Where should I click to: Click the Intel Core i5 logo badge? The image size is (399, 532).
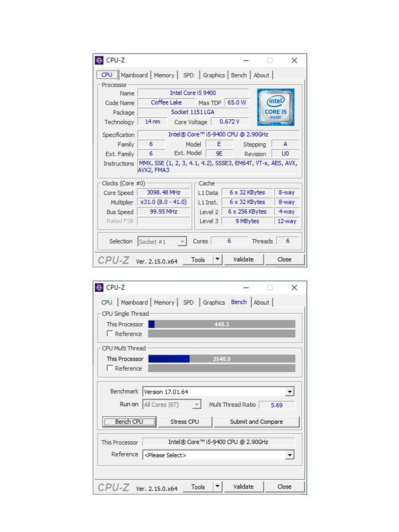tap(276, 107)
